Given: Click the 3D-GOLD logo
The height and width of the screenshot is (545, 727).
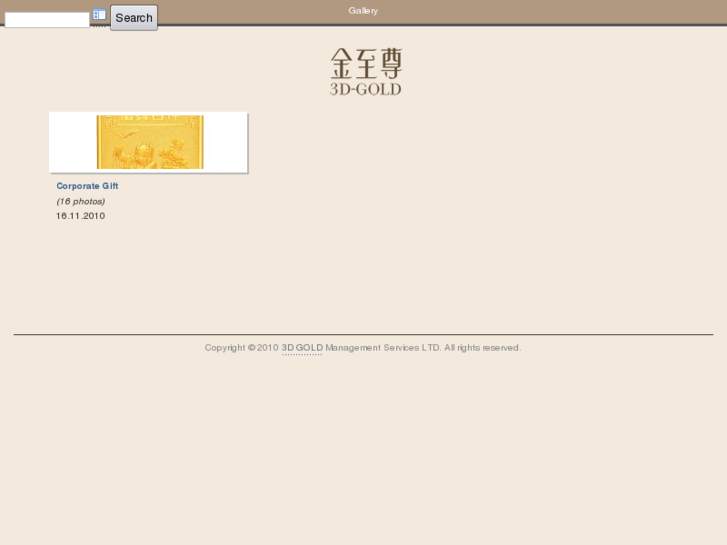Looking at the screenshot, I should pos(366,72).
